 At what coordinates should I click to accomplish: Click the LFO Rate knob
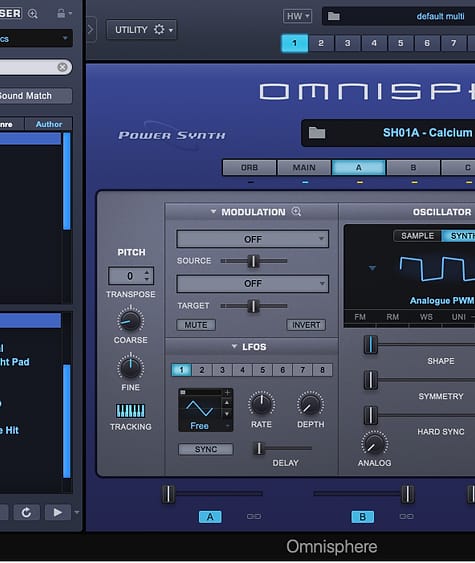pyautogui.click(x=261, y=404)
